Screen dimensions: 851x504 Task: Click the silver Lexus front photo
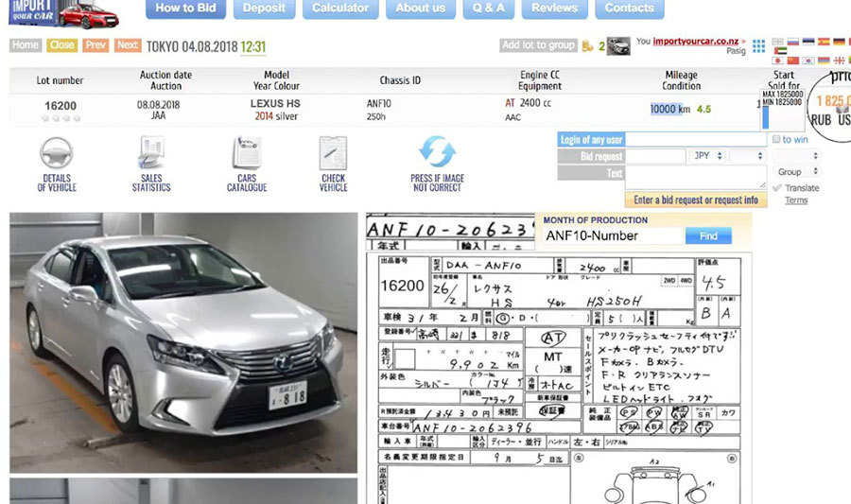coord(183,341)
